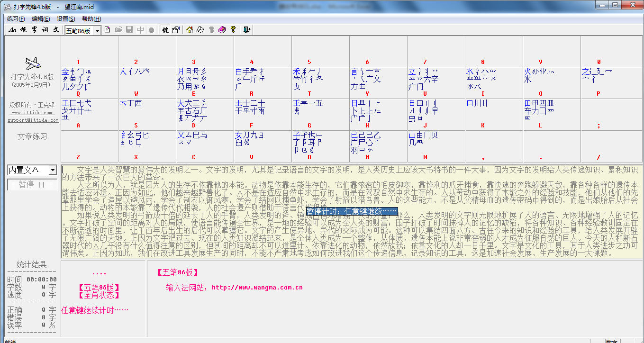Viewport: 644px width, 343px height.
Task: Open the 内置文A article dropdown
Action: [x=52, y=170]
